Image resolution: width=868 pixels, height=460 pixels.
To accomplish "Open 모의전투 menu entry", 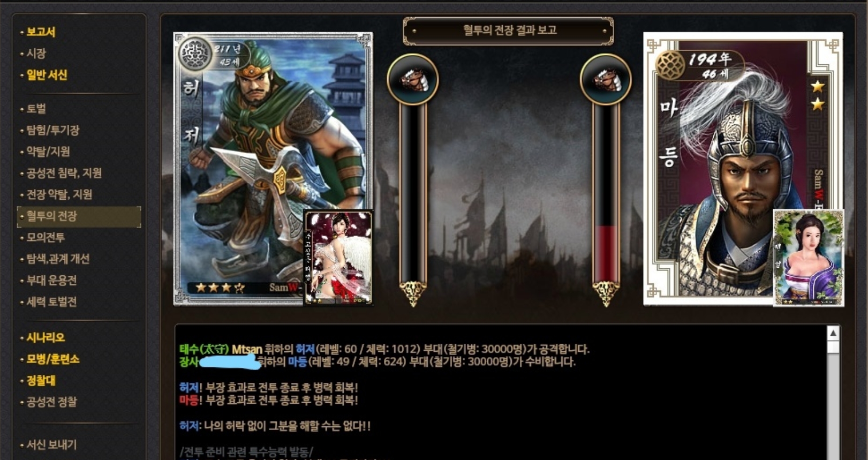I will tap(46, 238).
